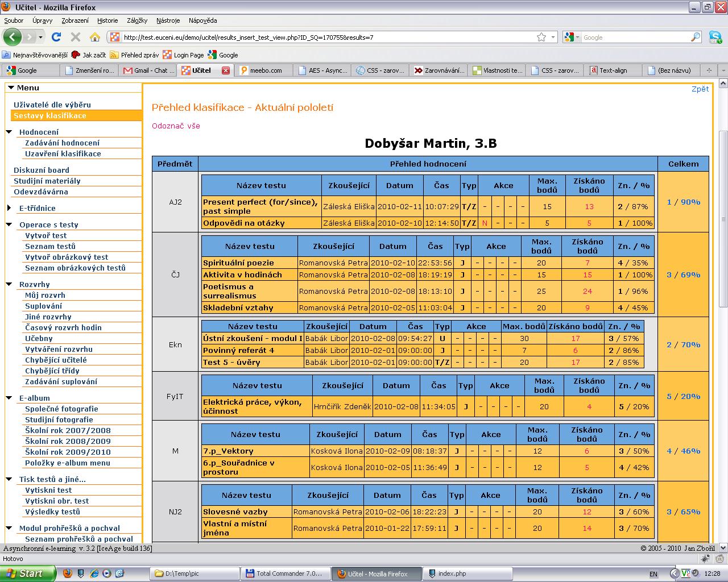Open the Zobrazení menu
The height and width of the screenshot is (582, 728).
click(x=75, y=20)
